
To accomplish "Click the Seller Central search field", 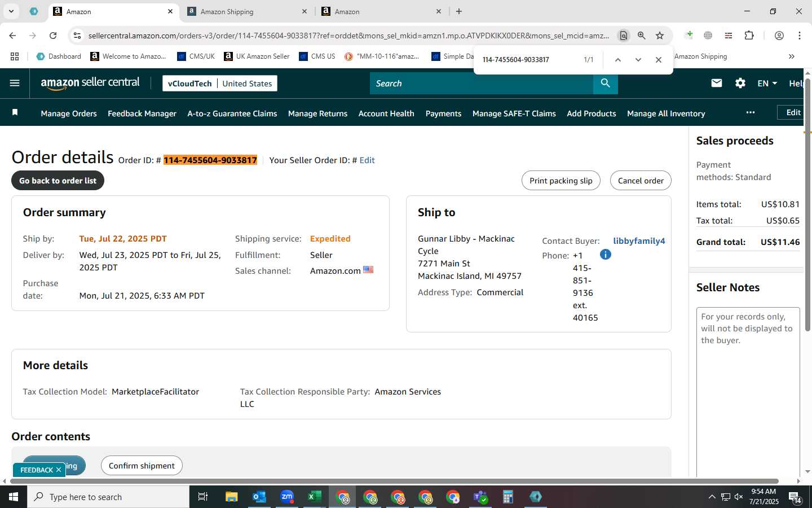I will [482, 83].
